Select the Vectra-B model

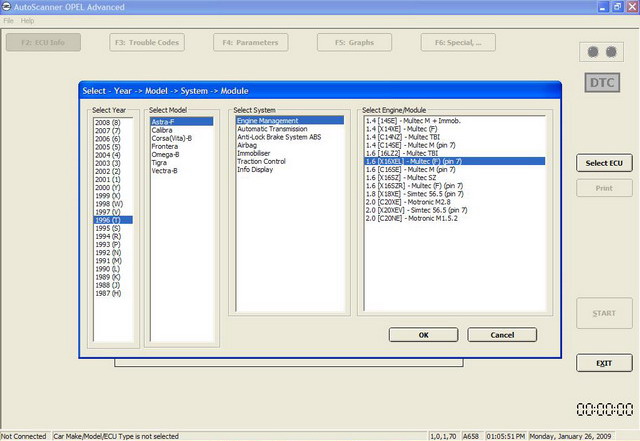pyautogui.click(x=182, y=171)
